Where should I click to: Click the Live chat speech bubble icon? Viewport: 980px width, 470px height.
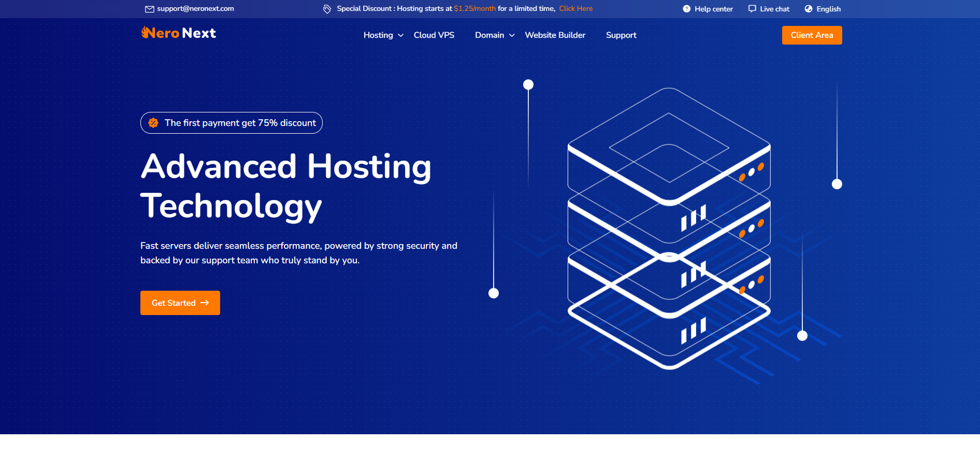tap(752, 9)
